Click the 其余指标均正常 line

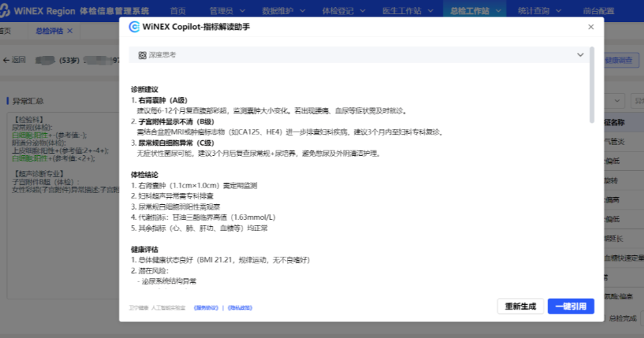click(199, 228)
